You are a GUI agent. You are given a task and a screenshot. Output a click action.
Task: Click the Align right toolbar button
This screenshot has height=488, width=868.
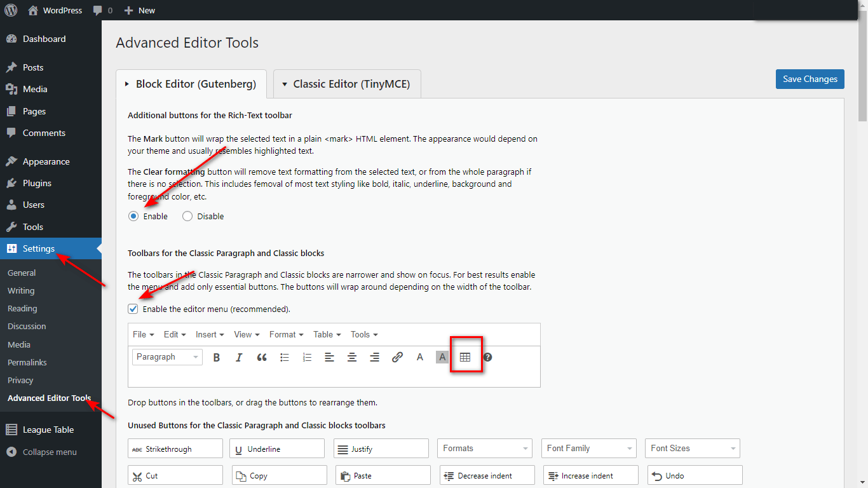click(374, 357)
